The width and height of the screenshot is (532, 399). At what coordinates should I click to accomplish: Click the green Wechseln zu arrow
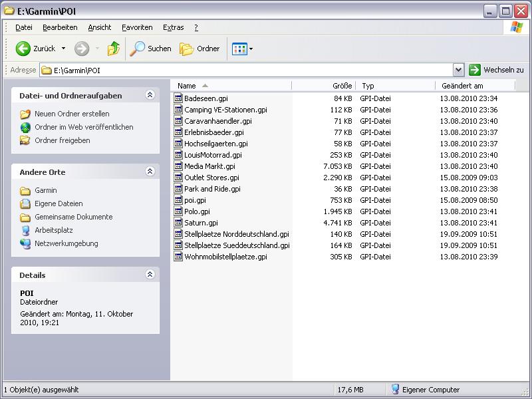click(x=475, y=70)
